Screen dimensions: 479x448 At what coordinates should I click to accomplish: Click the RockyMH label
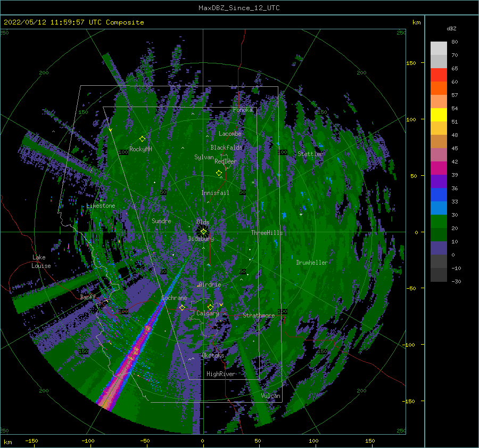tap(141, 149)
